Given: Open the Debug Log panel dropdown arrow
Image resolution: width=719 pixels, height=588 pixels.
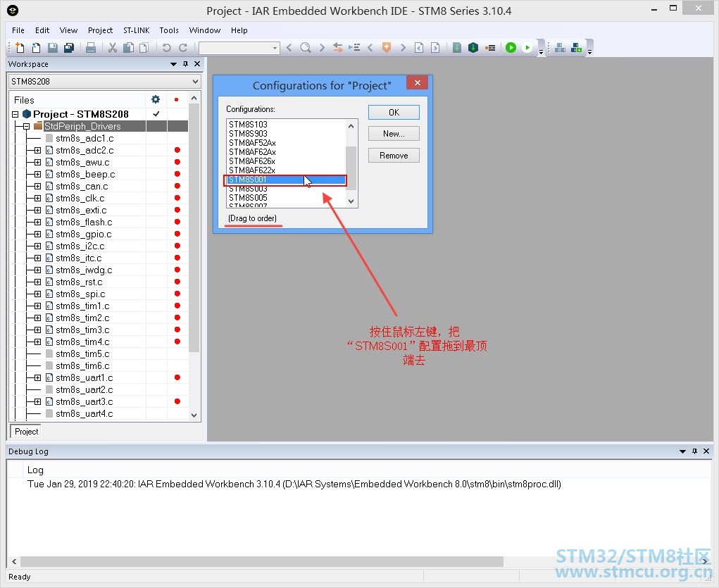Looking at the screenshot, I should (682, 451).
